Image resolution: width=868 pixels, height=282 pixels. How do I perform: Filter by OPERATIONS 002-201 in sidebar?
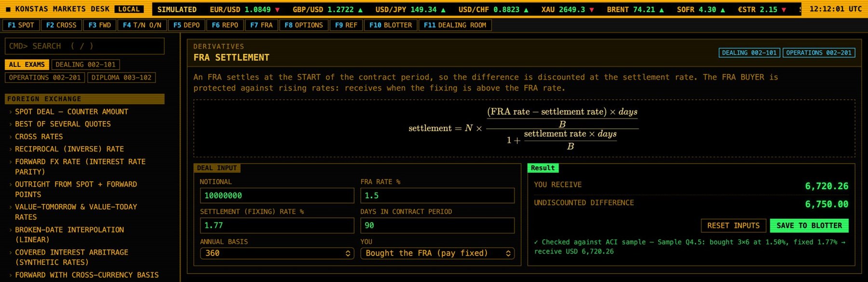coord(45,78)
